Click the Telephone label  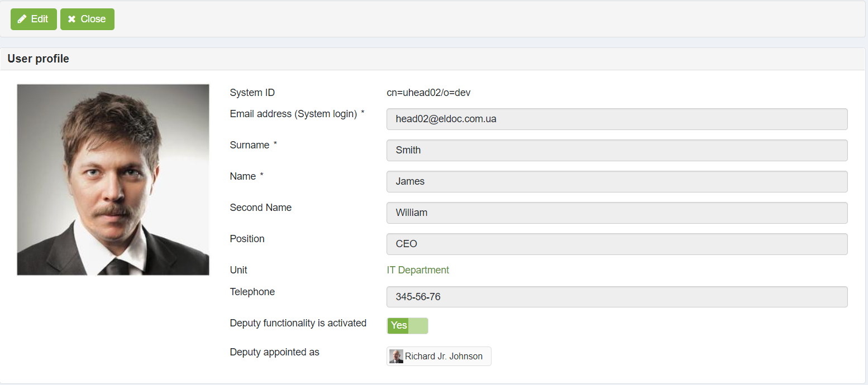coord(252,292)
